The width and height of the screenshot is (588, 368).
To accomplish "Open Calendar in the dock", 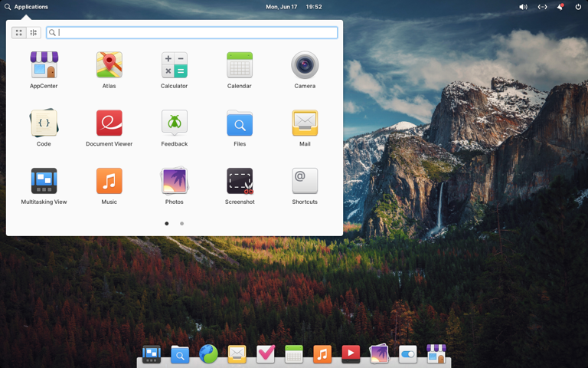I will pos(294,354).
